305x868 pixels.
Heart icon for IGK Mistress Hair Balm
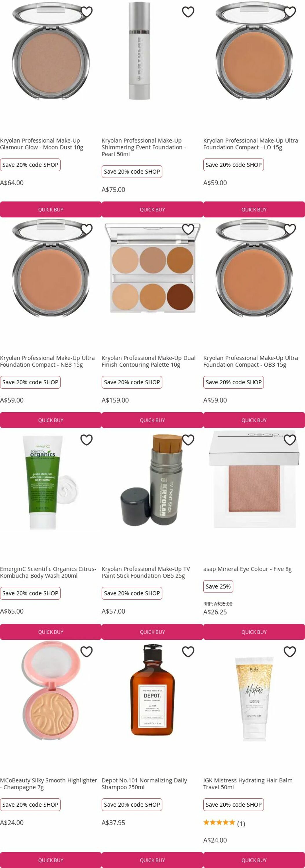pyautogui.click(x=290, y=652)
